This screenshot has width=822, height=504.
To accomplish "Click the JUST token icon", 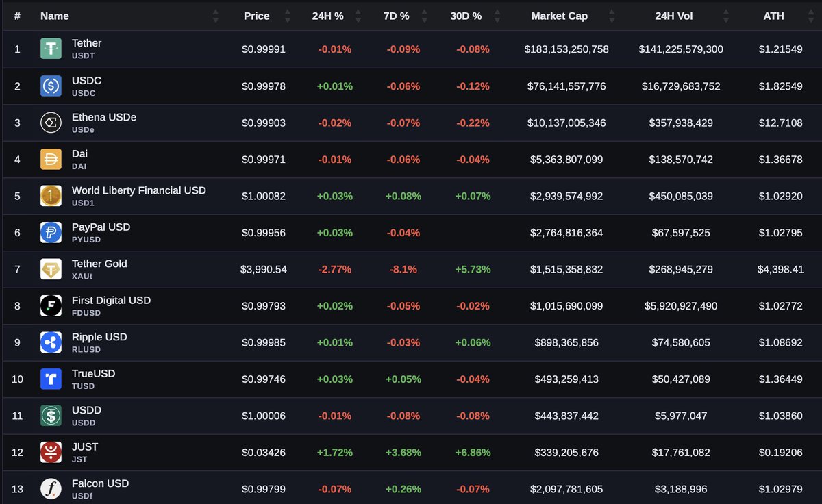I will [51, 452].
